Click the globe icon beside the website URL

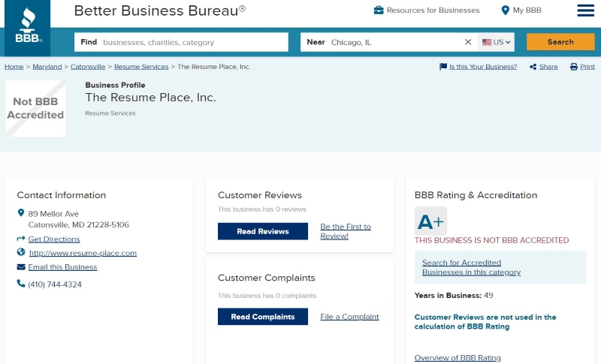tap(21, 252)
